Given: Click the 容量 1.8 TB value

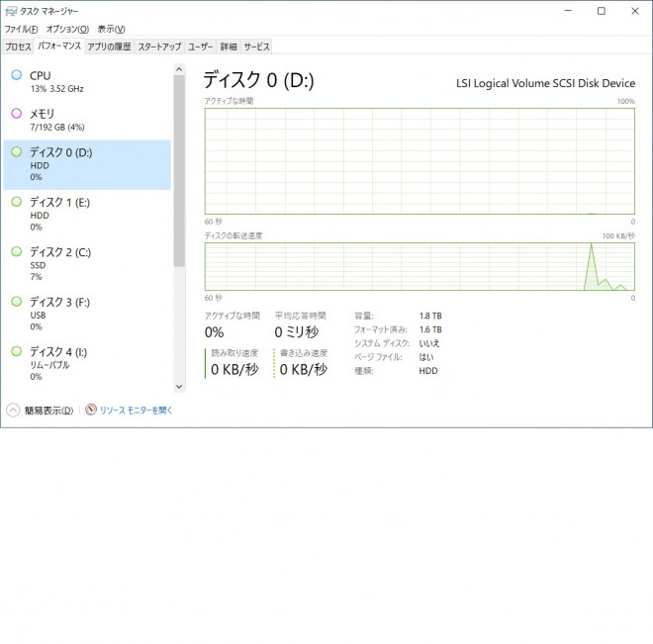Looking at the screenshot, I should coord(430,316).
